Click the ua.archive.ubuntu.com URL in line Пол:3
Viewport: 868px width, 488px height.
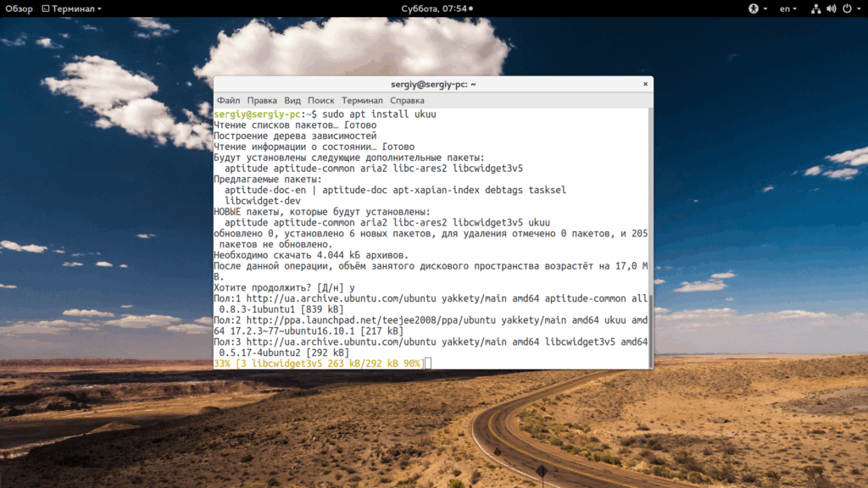click(x=341, y=341)
